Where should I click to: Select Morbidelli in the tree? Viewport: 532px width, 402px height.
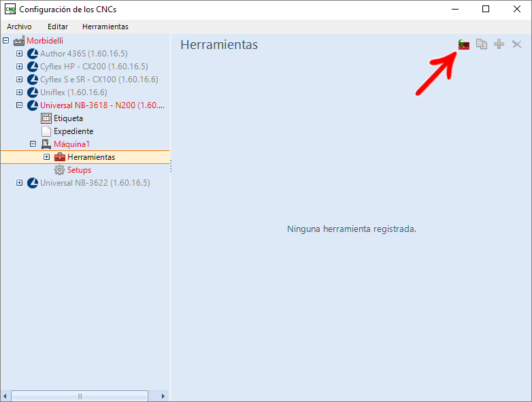click(x=45, y=41)
